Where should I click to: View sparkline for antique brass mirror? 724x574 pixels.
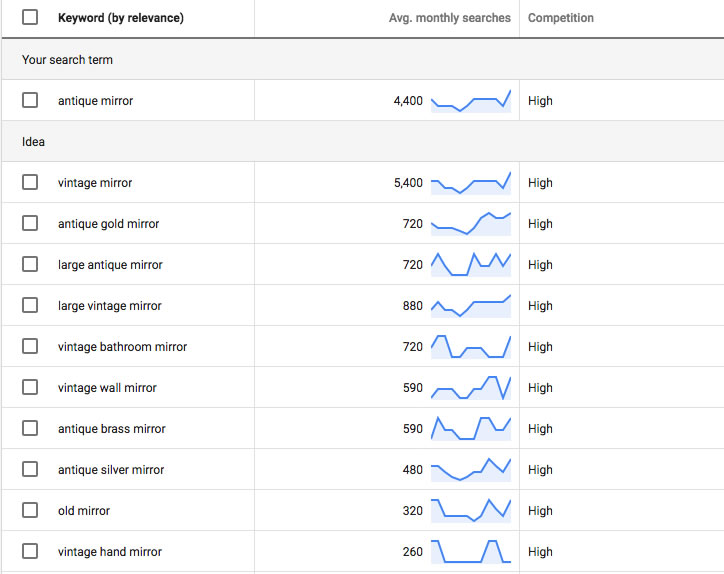coord(471,429)
